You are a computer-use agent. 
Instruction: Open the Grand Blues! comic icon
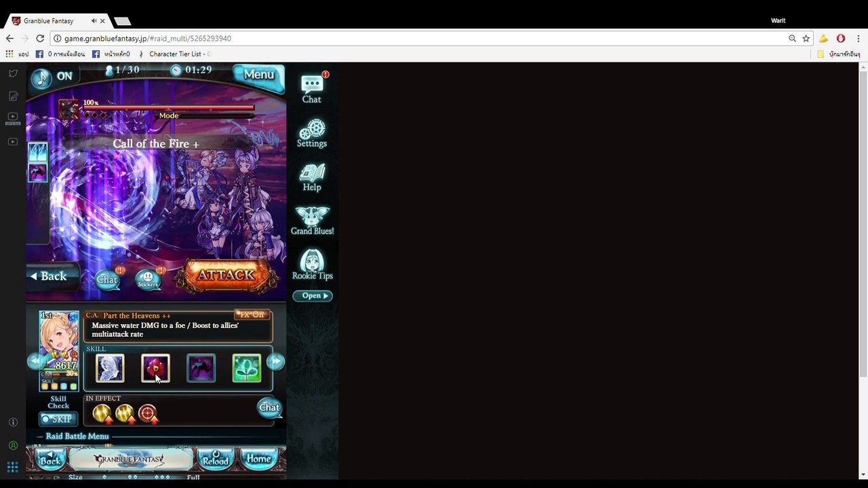pyautogui.click(x=312, y=221)
